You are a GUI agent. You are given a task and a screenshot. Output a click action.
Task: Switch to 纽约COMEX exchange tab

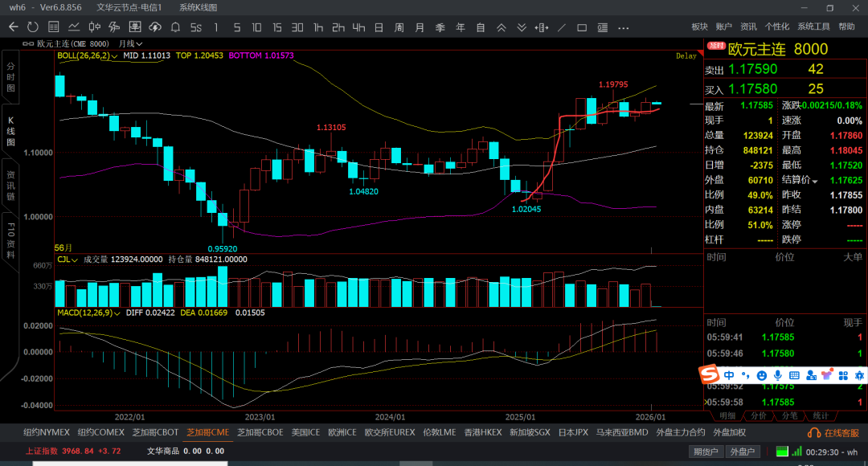pyautogui.click(x=101, y=432)
